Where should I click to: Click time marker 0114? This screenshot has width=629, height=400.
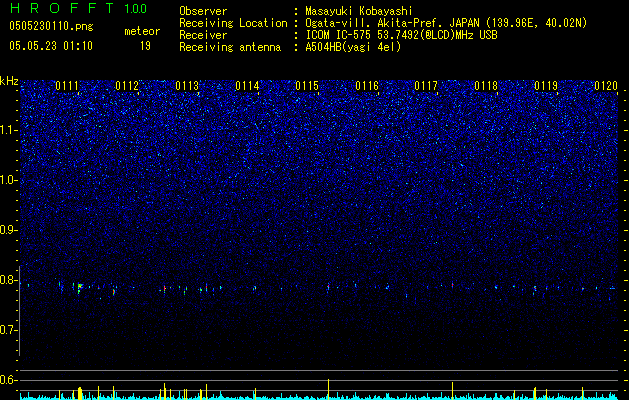(x=247, y=86)
